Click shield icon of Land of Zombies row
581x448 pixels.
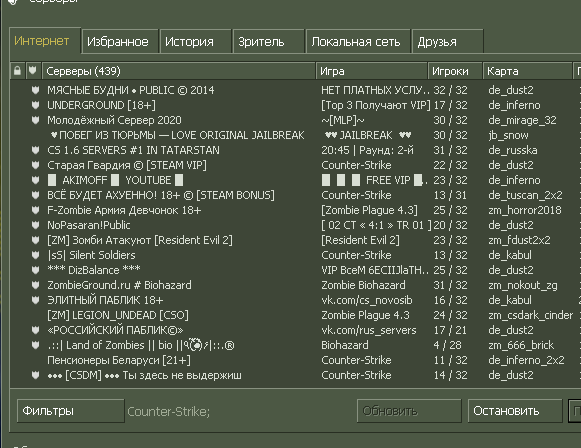coord(36,345)
